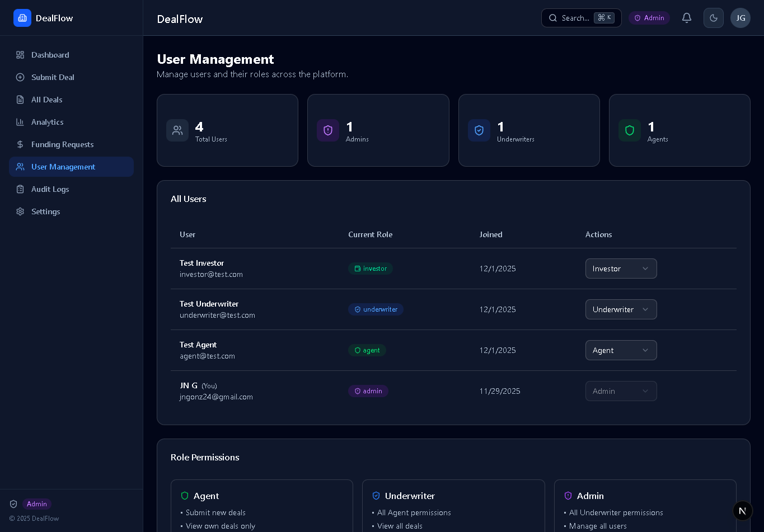Toggle dark mode with the moon button
Image resolution: width=764 pixels, height=532 pixels.
point(714,18)
